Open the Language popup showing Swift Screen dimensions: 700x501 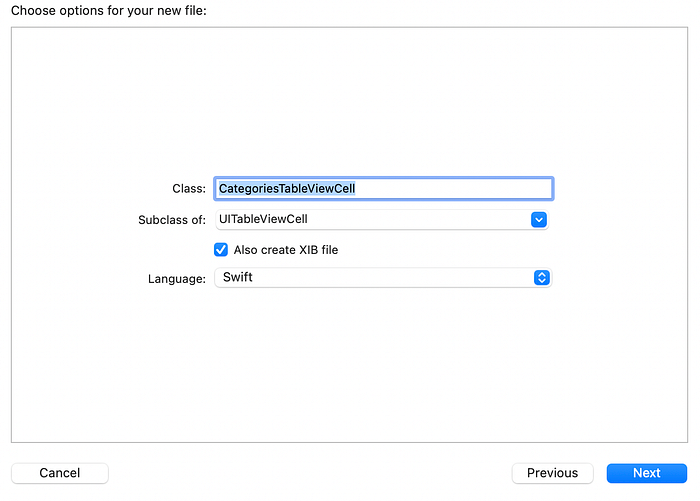[383, 278]
